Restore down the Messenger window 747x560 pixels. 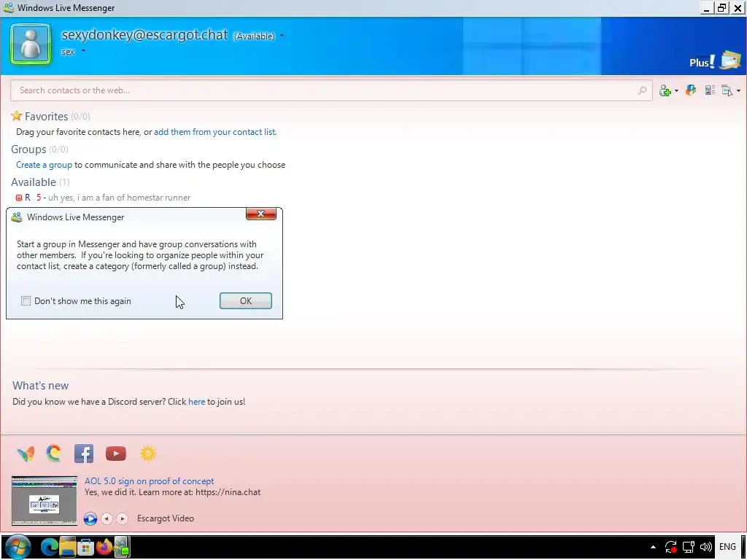[722, 7]
